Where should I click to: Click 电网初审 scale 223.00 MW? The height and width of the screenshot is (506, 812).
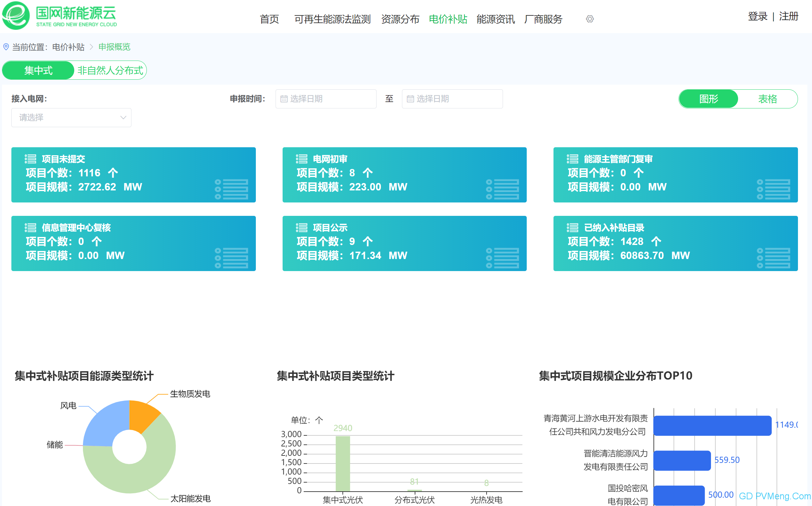click(378, 187)
